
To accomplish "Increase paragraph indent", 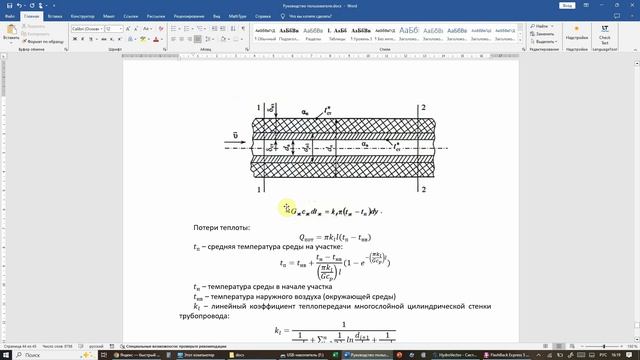I will click(x=222, y=29).
